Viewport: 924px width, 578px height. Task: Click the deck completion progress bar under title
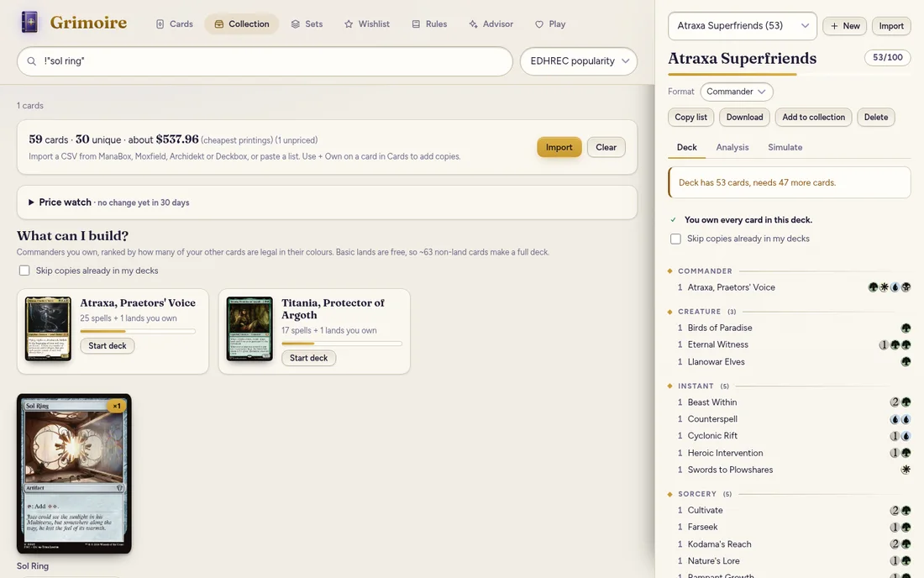789,74
